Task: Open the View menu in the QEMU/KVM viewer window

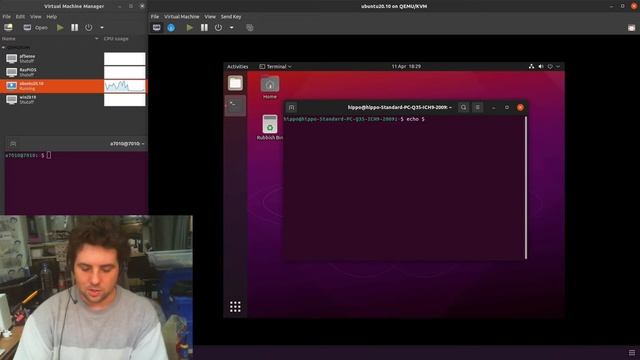Action: 210,17
